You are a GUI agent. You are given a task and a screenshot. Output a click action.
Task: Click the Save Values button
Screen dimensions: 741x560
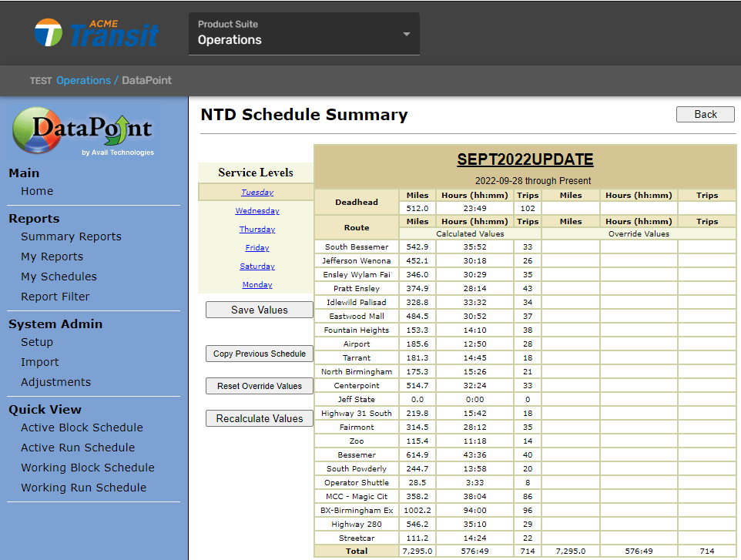click(260, 310)
